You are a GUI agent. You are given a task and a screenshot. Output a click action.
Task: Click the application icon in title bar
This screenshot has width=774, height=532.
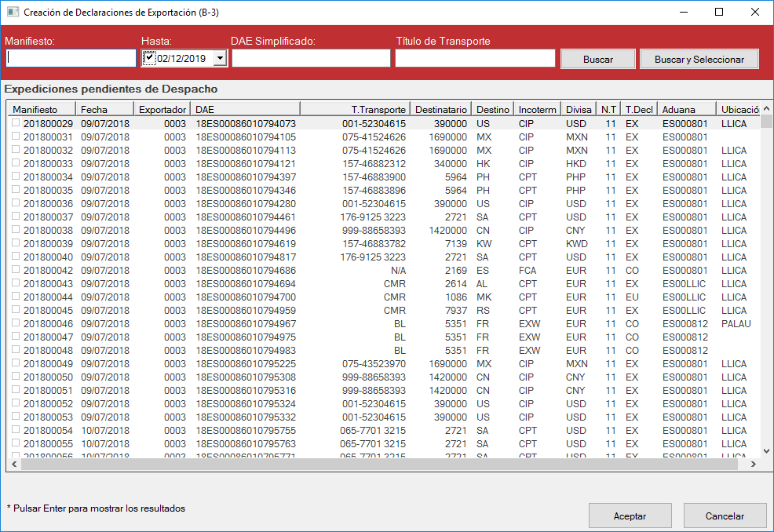pyautogui.click(x=12, y=12)
